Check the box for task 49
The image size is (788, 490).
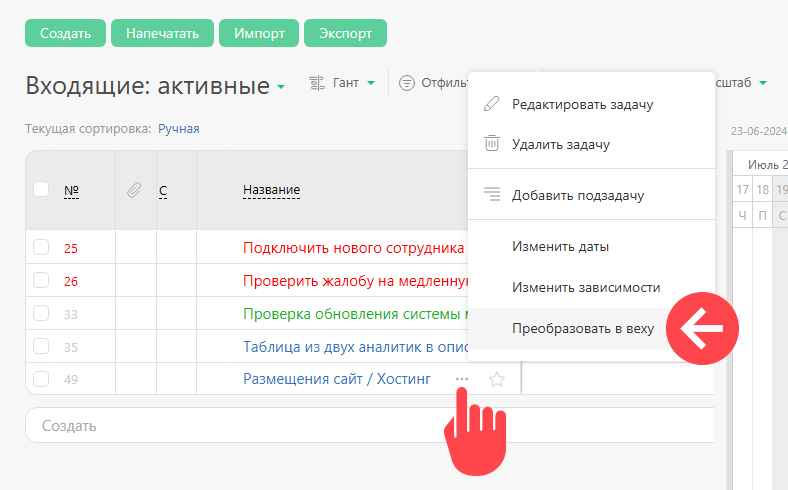[41, 379]
